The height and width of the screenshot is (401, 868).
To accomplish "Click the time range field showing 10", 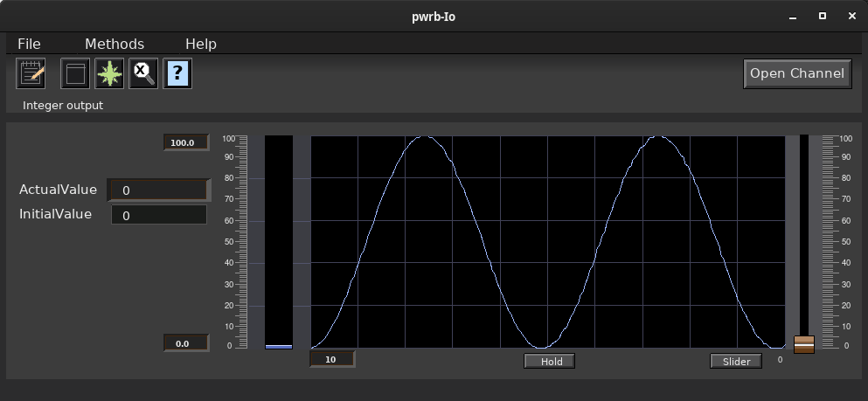I will 332,359.
